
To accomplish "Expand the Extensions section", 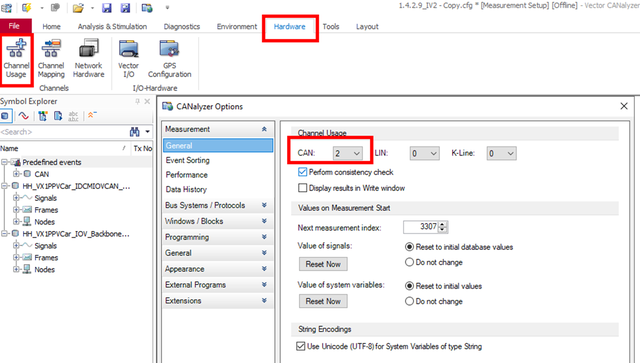I will 264,301.
